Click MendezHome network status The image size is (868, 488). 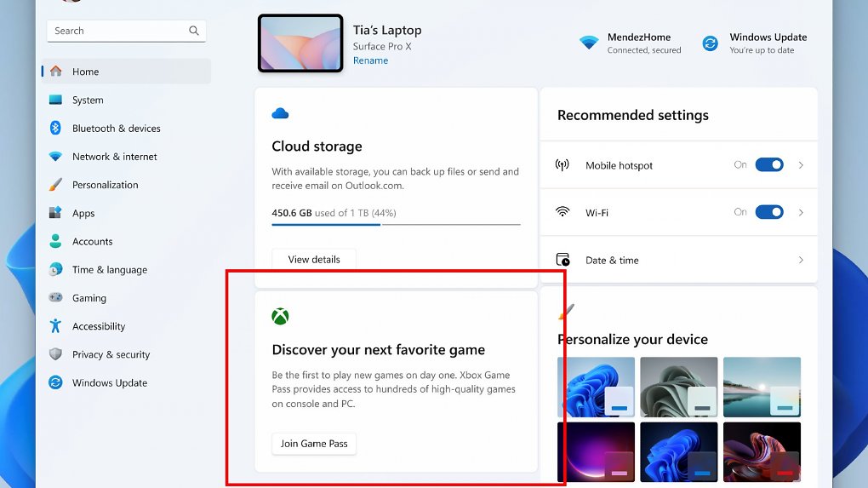[x=630, y=43]
